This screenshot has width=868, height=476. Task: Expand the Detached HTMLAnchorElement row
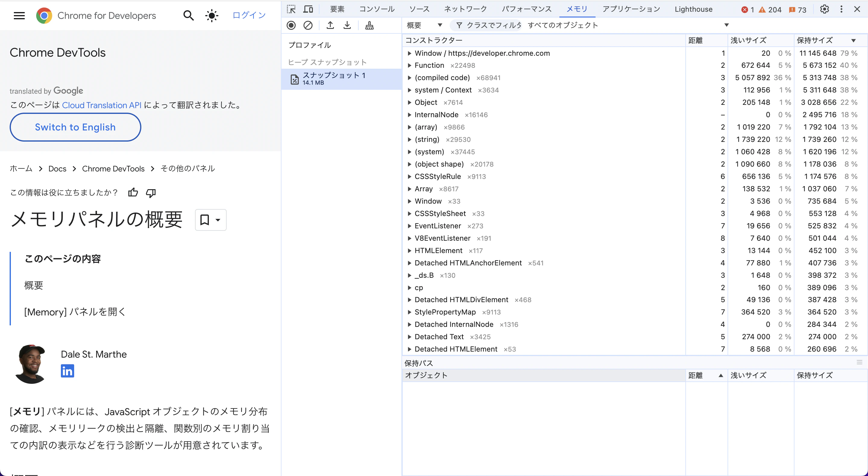point(409,263)
